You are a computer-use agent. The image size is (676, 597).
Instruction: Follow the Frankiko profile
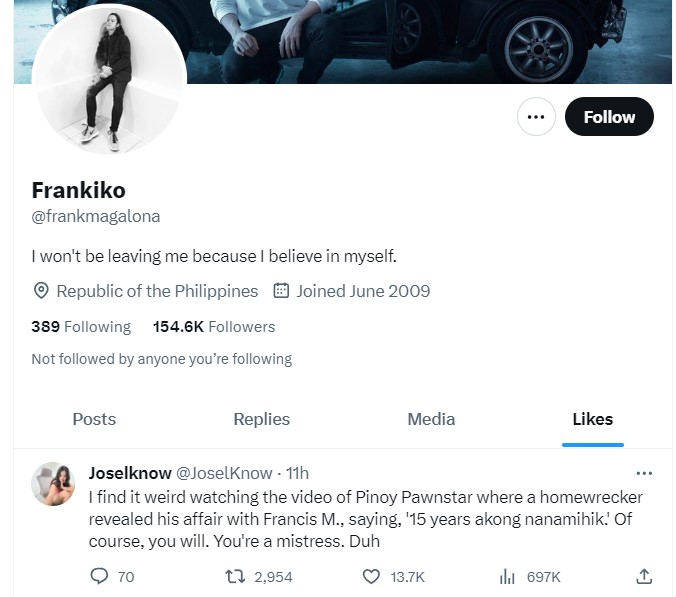tap(609, 117)
